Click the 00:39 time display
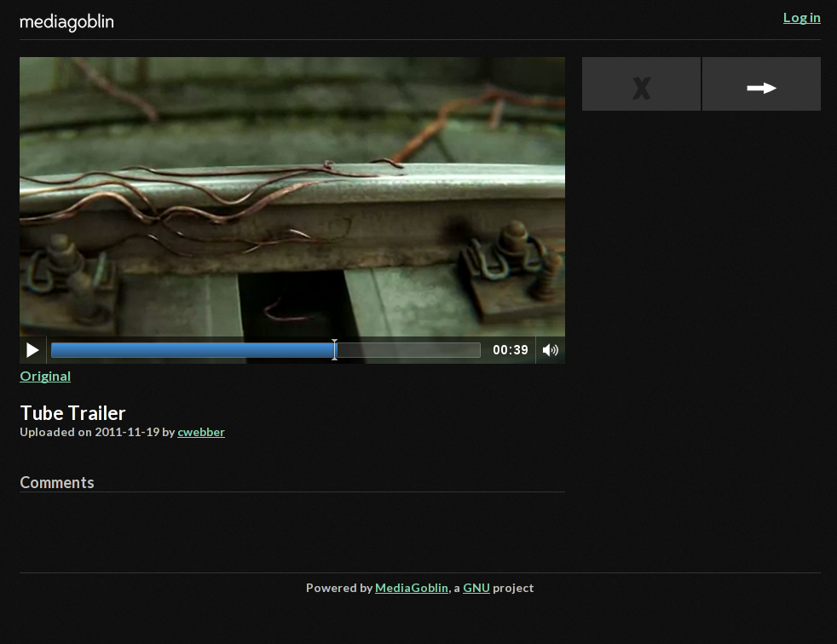Image resolution: width=837 pixels, height=644 pixels. (510, 350)
